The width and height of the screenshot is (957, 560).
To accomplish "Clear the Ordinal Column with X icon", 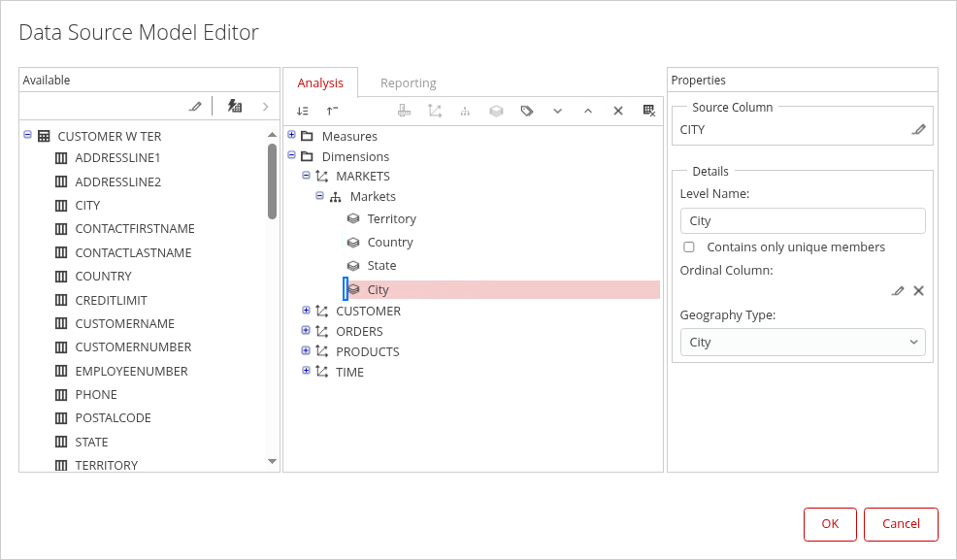I will (x=918, y=291).
